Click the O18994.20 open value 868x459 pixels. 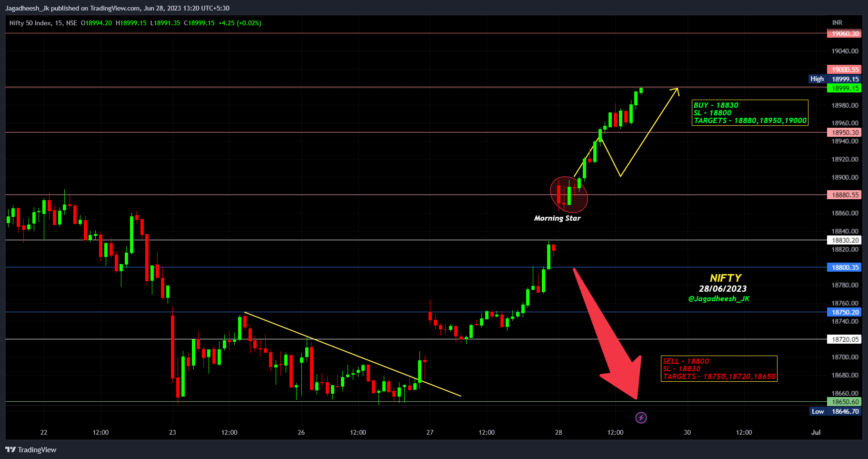(96, 23)
